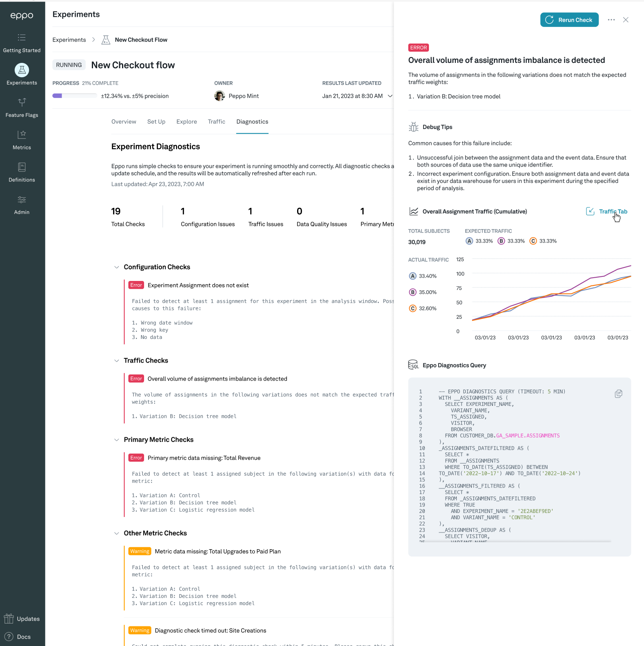
Task: Toggle variation C in actual traffic legend
Action: (x=413, y=308)
